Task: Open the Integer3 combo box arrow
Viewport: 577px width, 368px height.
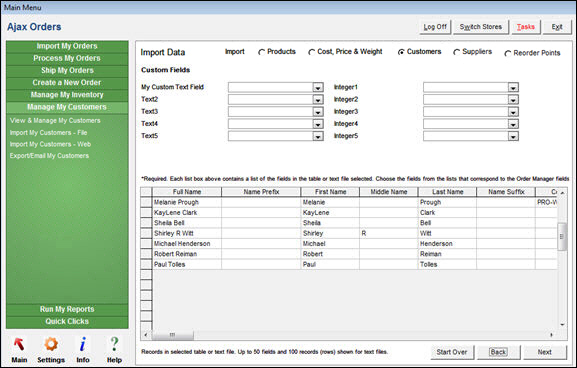Action: point(513,112)
